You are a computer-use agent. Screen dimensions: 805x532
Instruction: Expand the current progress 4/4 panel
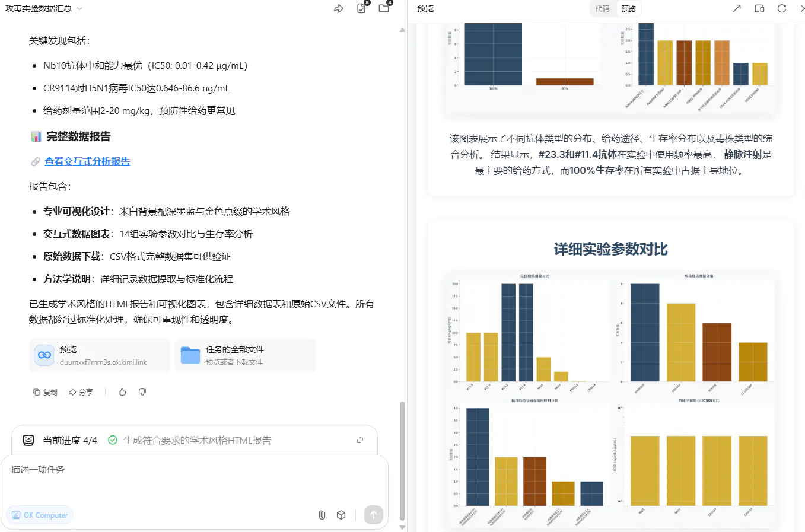(359, 440)
